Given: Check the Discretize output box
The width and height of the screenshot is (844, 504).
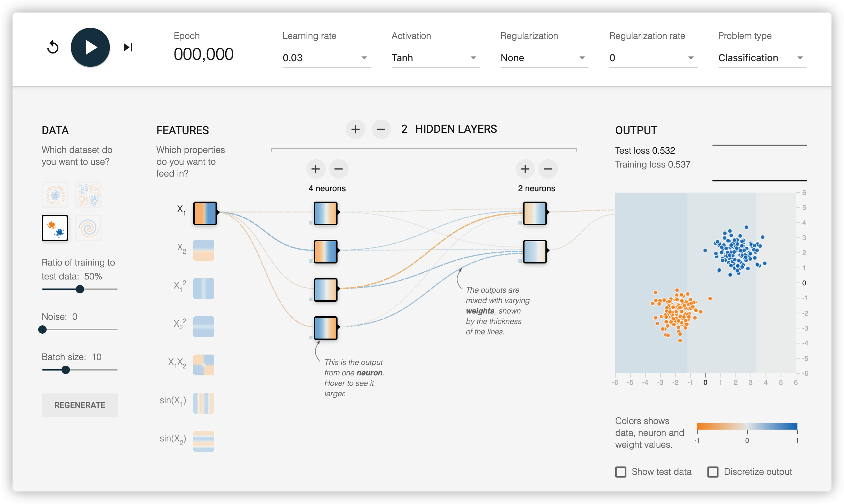Looking at the screenshot, I should 713,472.
